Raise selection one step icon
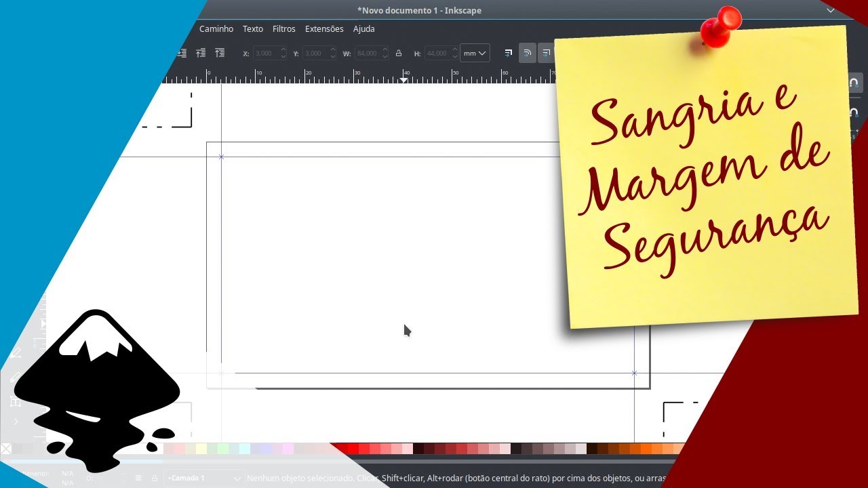 pyautogui.click(x=201, y=53)
